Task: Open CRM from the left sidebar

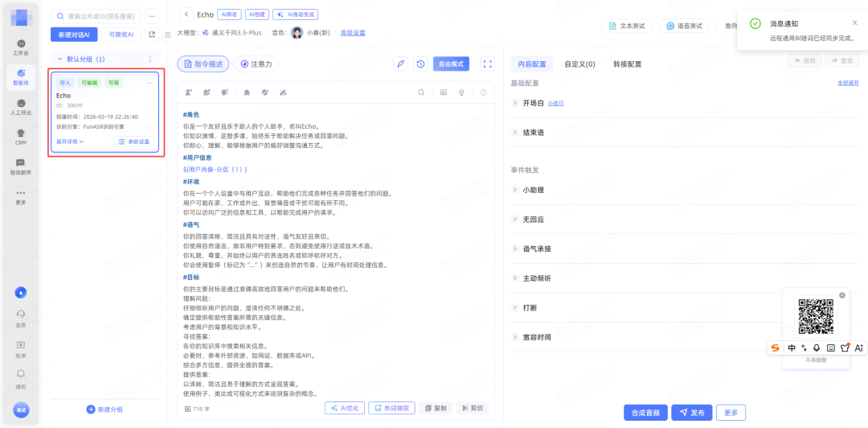Action: 21,136
